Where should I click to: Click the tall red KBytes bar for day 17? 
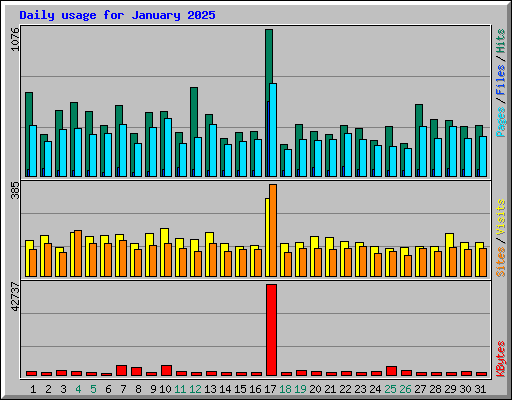[271, 330]
